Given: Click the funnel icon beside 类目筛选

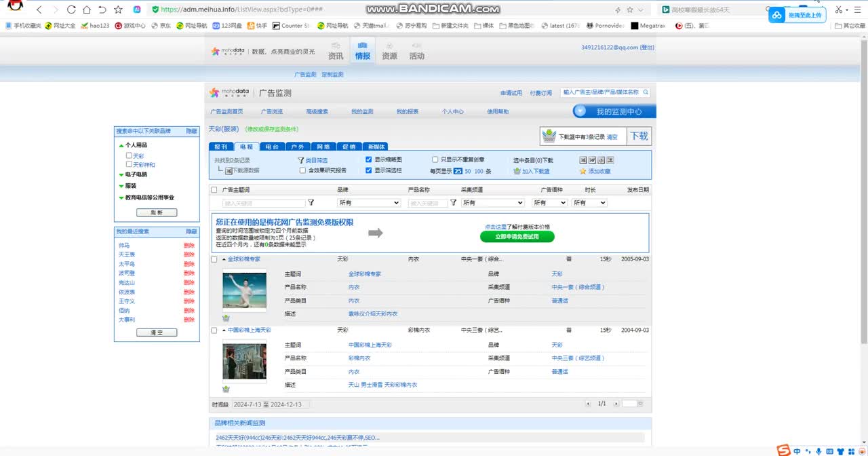Looking at the screenshot, I should pyautogui.click(x=301, y=160).
